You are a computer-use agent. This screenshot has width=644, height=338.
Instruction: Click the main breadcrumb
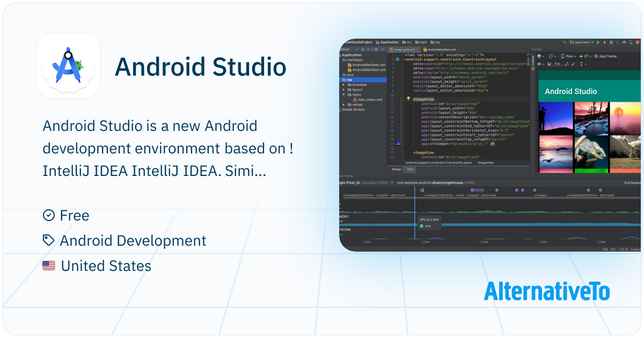(x=421, y=42)
